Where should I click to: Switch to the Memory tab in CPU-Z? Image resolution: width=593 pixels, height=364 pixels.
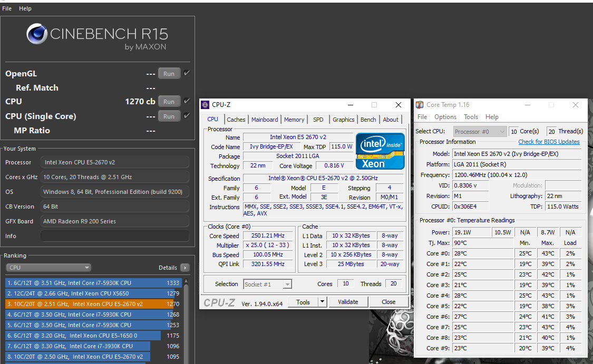[294, 120]
